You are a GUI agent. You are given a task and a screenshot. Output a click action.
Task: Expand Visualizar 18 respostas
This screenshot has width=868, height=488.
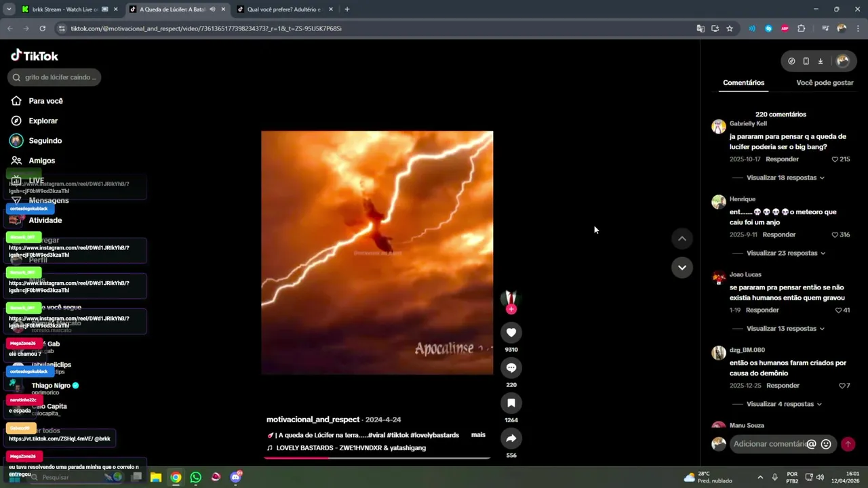[785, 178]
